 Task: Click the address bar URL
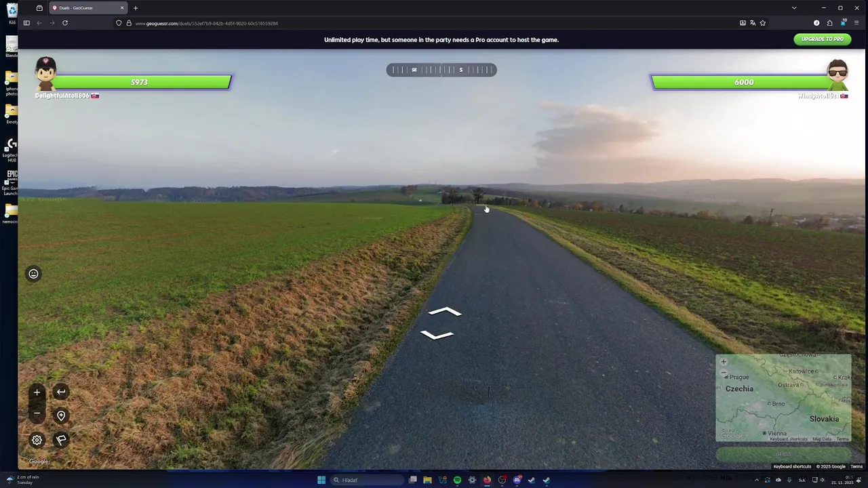click(206, 23)
